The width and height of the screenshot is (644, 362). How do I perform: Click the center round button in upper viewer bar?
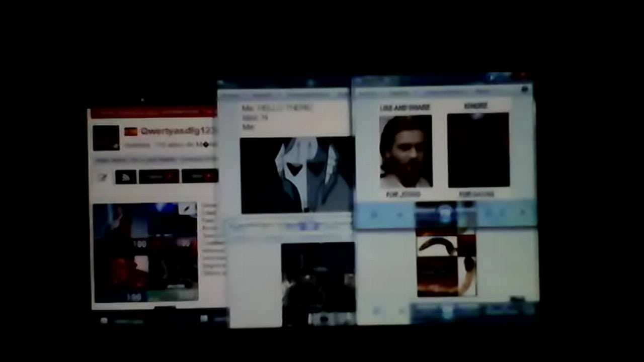446,213
